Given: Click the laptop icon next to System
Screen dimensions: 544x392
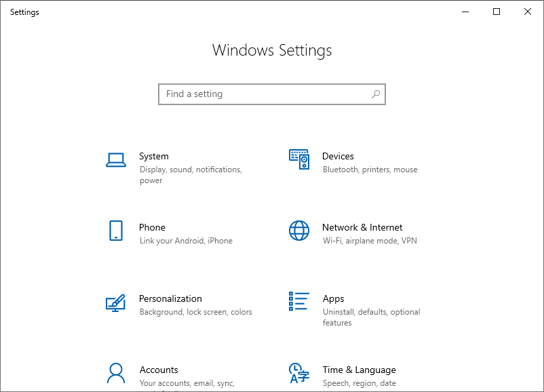Looking at the screenshot, I should pos(116,160).
